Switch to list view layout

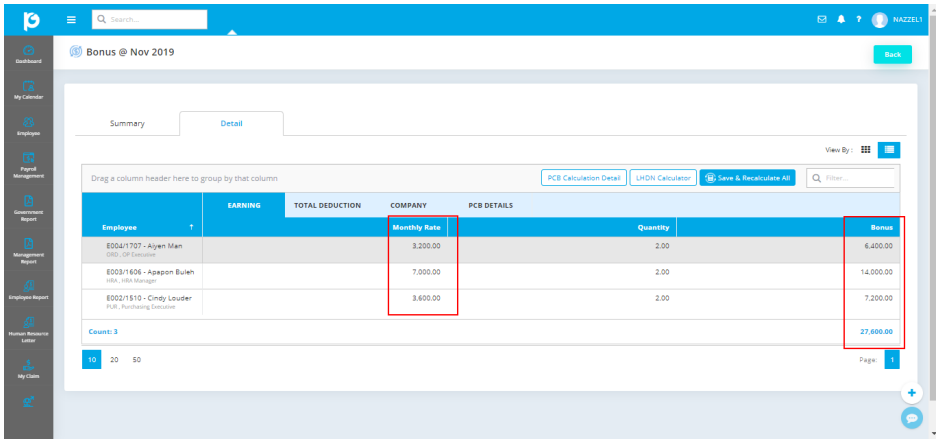(889, 149)
